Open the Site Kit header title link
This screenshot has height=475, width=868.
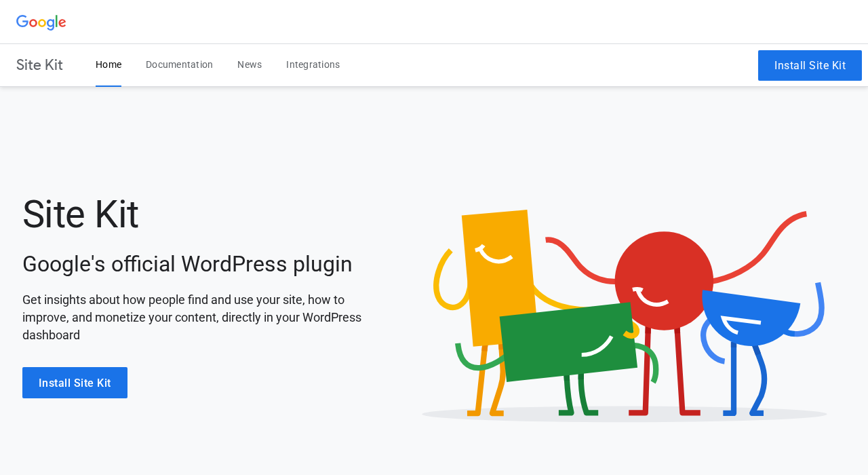tap(39, 65)
